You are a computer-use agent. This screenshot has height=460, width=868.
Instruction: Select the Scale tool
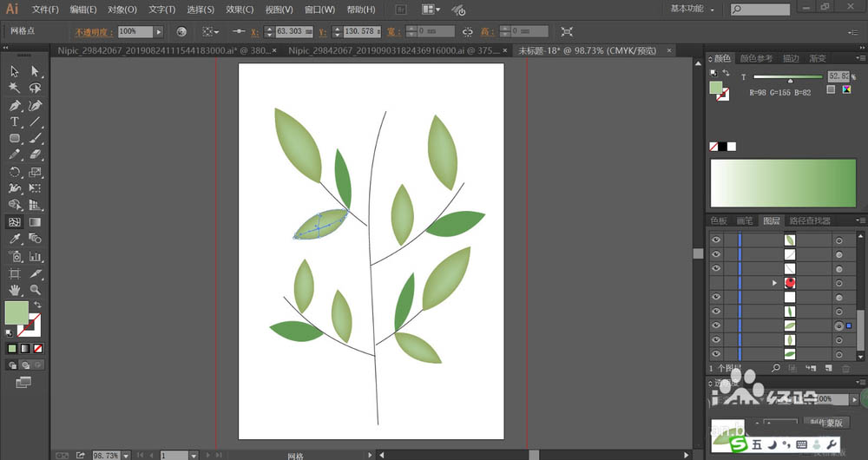[x=35, y=172]
